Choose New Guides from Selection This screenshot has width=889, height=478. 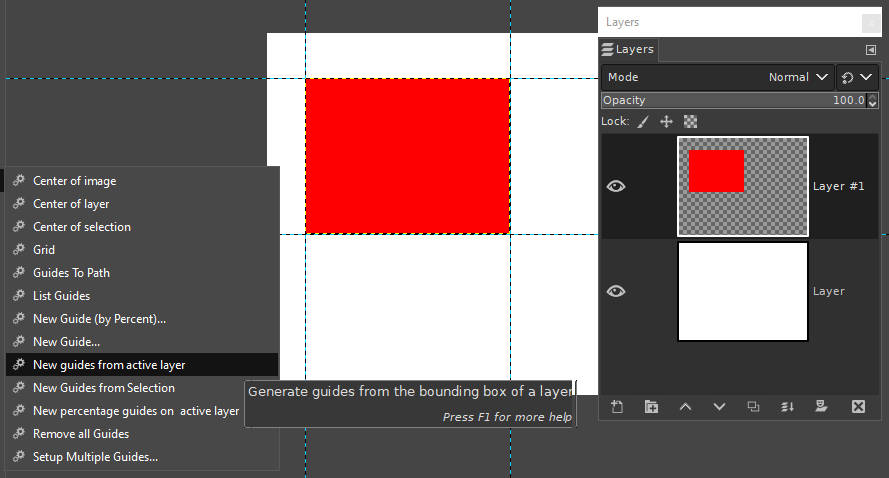(142, 388)
